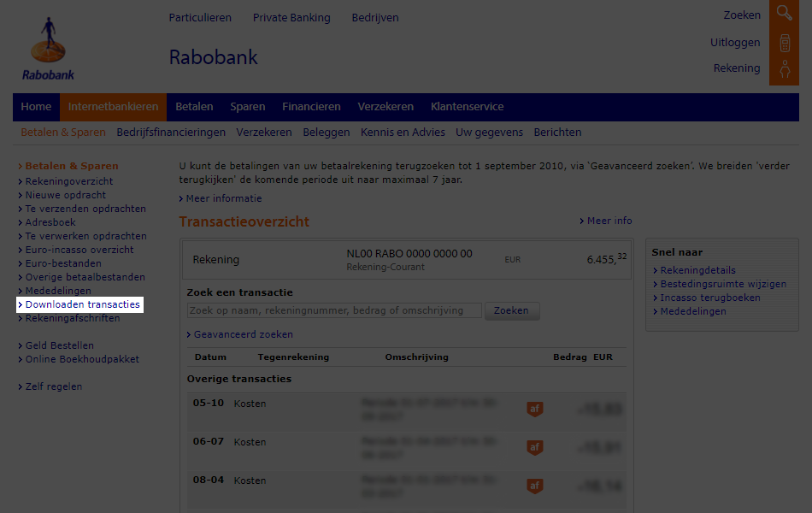Open Rekening link in header

click(x=737, y=68)
